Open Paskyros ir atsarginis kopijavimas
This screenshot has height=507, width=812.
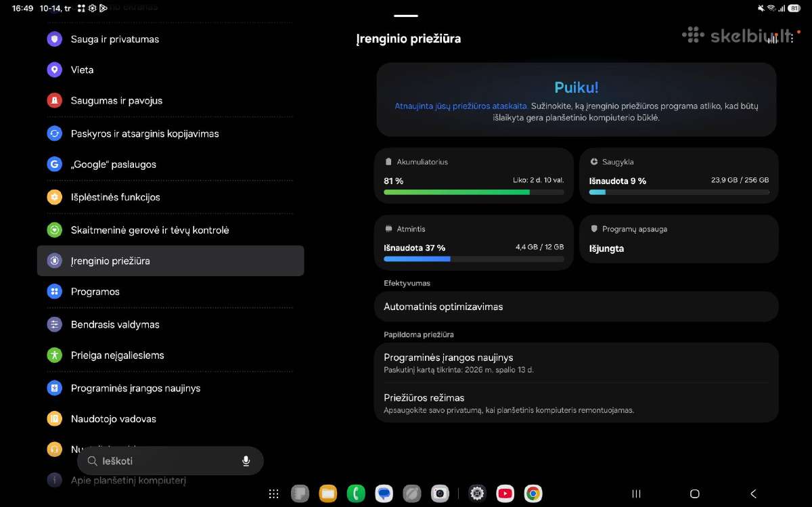(171, 133)
